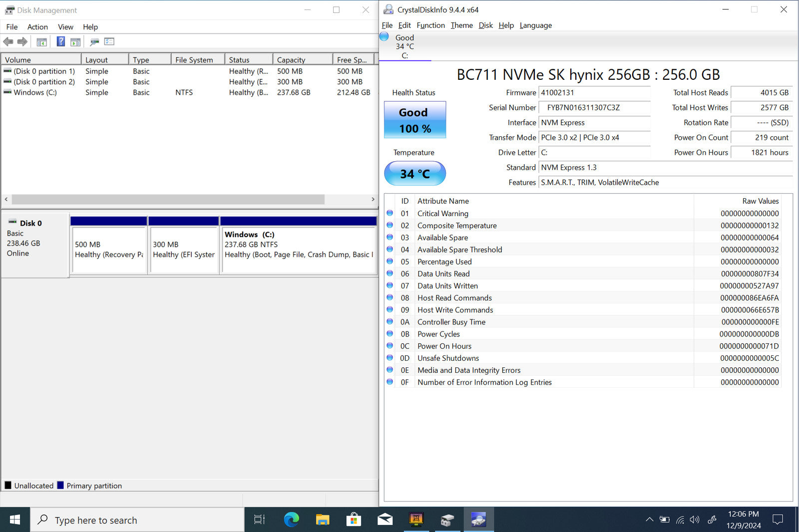The width and height of the screenshot is (799, 532).
Task: Open the Function menu in CrystalDiskInfo
Action: click(430, 25)
